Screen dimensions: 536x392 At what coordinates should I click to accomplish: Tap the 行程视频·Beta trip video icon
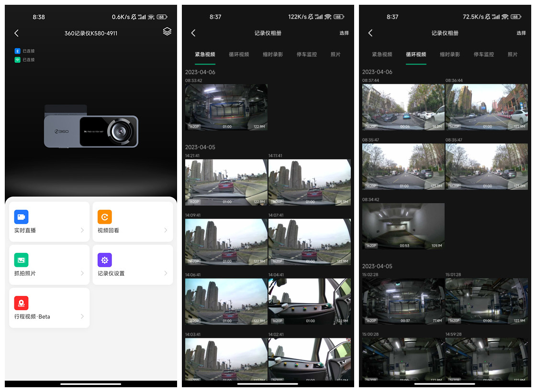click(21, 303)
